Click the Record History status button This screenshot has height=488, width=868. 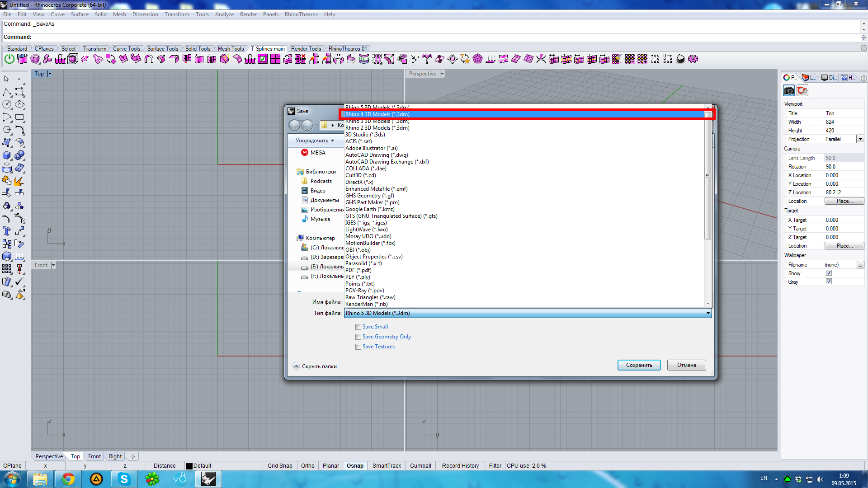click(x=460, y=466)
